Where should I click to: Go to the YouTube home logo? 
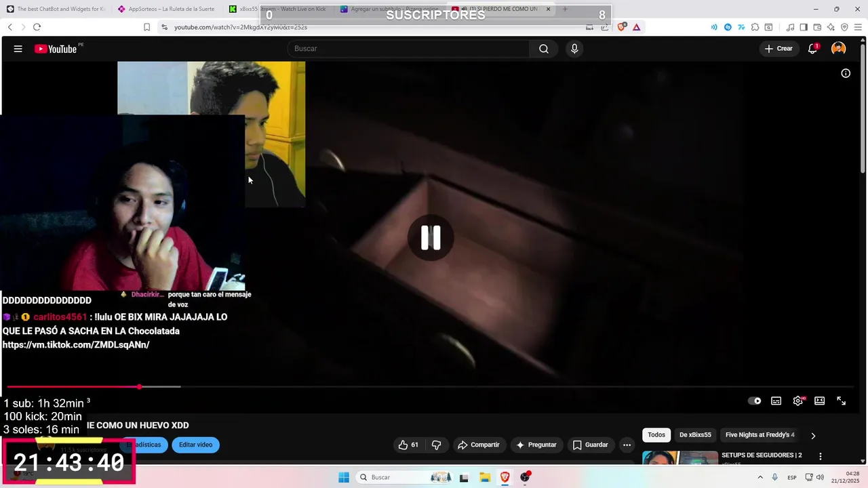[x=56, y=49]
